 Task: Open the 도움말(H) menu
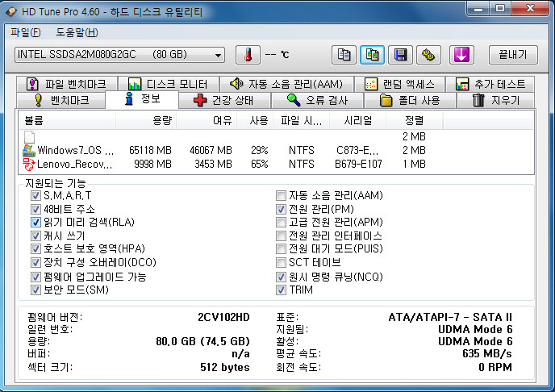[x=77, y=32]
